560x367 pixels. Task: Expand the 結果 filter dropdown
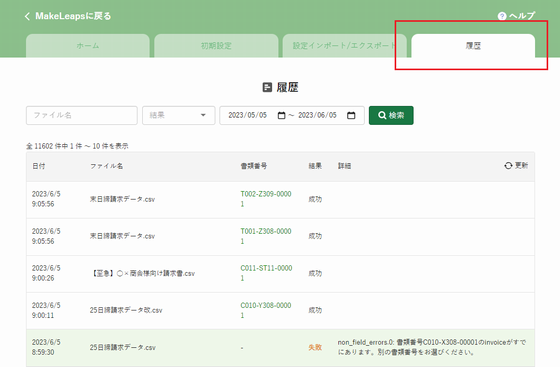tap(179, 115)
